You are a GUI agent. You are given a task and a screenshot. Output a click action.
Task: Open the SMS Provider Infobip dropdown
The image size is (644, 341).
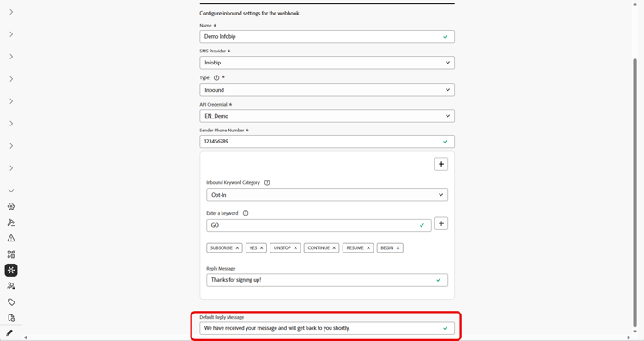coord(327,63)
